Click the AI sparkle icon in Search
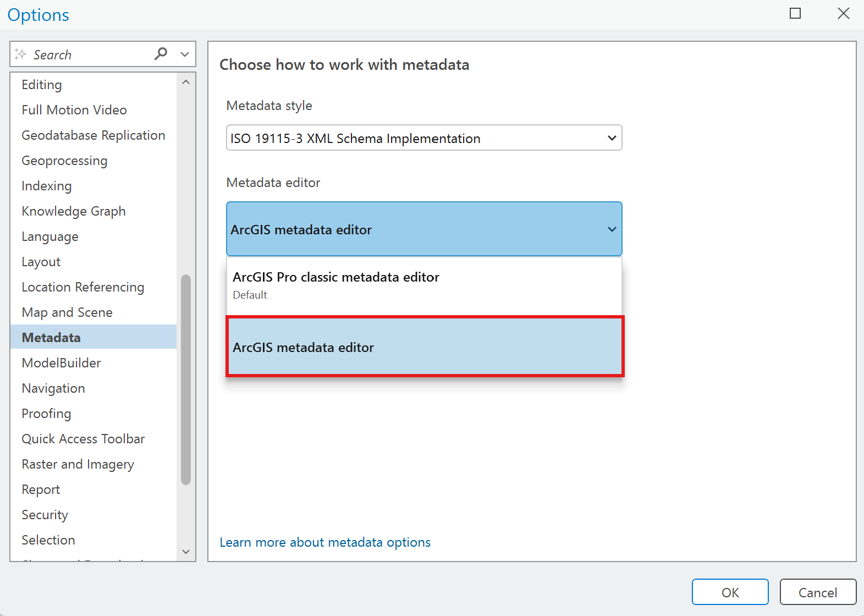This screenshot has width=864, height=616. 20,54
